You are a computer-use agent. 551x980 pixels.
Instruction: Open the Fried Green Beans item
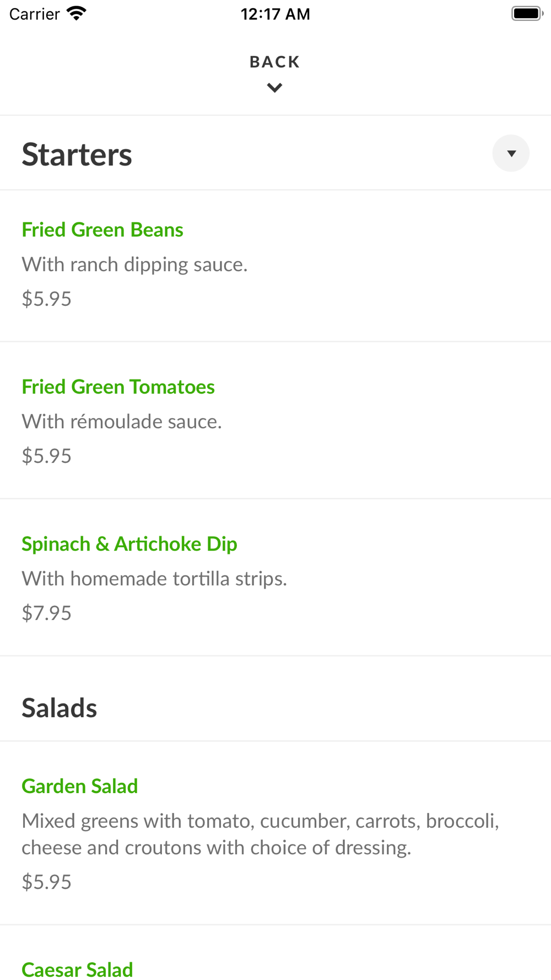[102, 230]
